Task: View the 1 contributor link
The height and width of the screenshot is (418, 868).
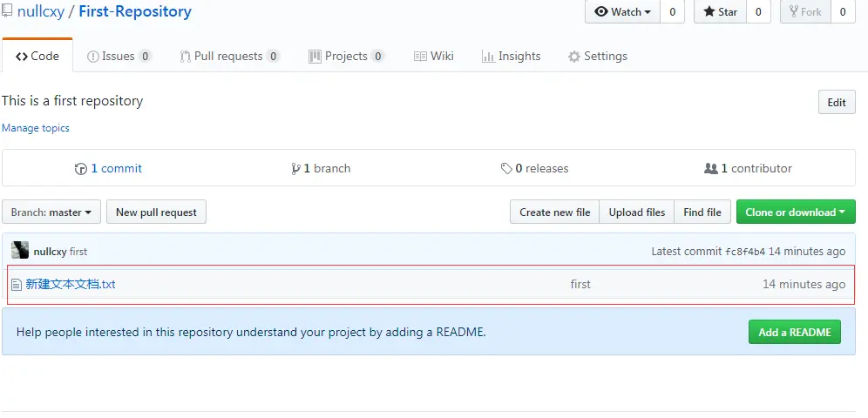Action: (756, 168)
